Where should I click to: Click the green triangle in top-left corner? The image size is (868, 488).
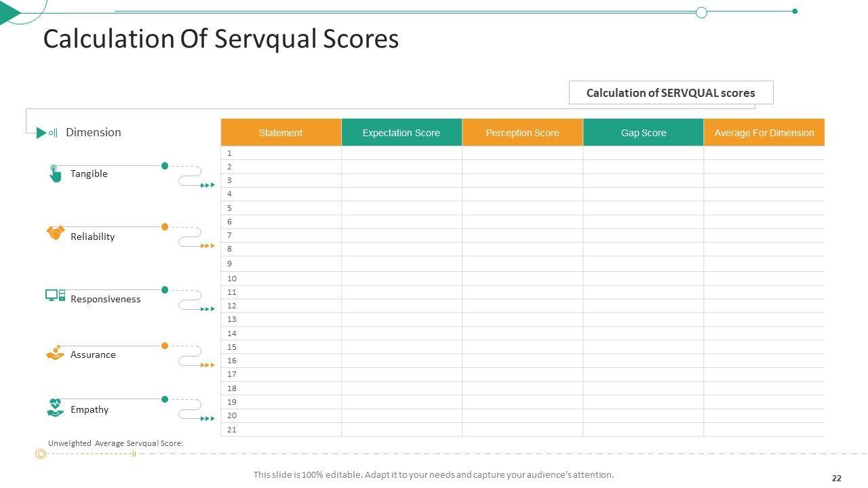[x=10, y=12]
